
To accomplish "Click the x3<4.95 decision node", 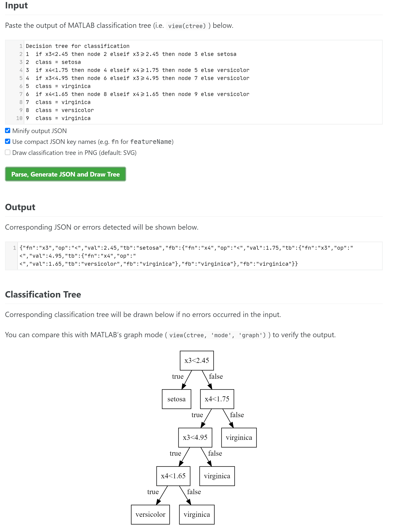I will click(195, 437).
